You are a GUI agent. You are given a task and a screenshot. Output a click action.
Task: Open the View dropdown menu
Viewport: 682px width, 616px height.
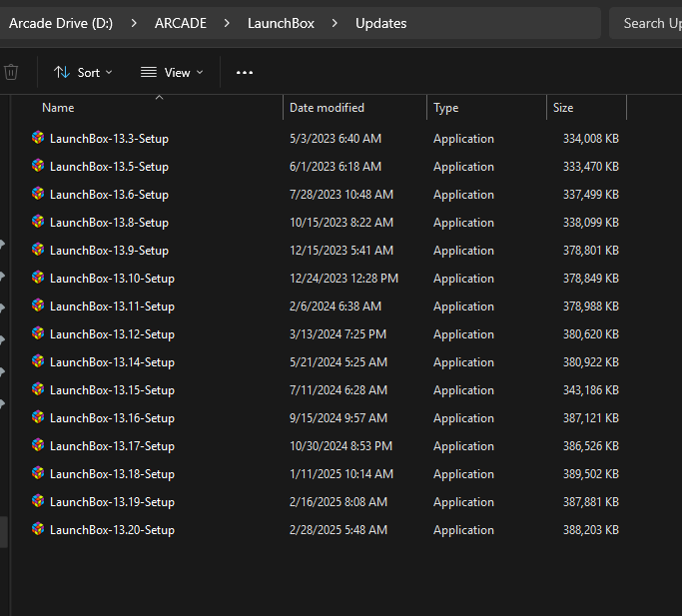tap(172, 72)
